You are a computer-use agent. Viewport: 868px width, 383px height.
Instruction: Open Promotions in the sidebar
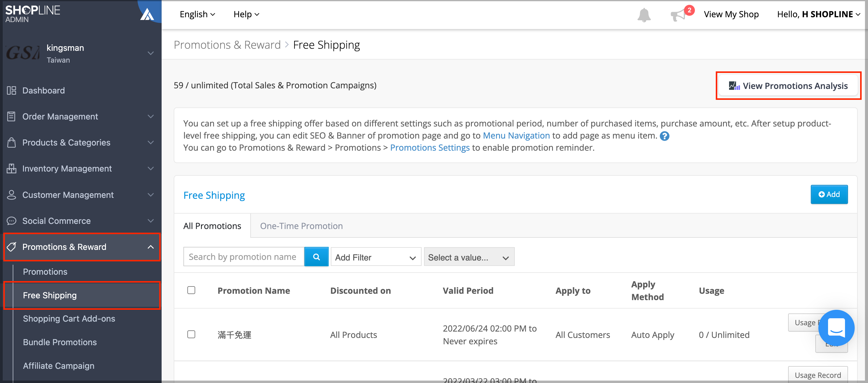(45, 271)
